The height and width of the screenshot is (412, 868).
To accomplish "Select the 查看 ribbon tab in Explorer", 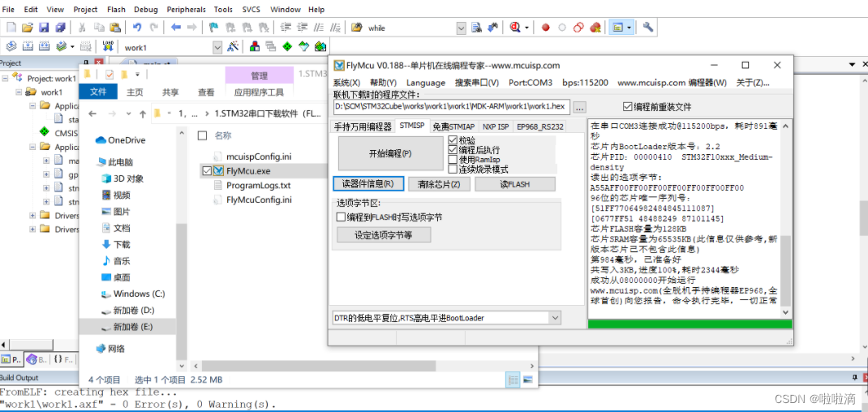I will [x=207, y=92].
